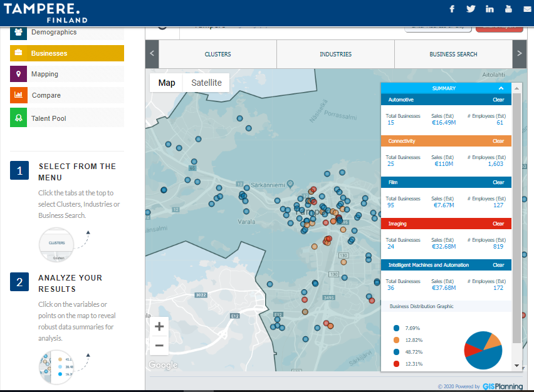Zoom out the map with minus
The width and height of the screenshot is (534, 392).
[x=159, y=346]
